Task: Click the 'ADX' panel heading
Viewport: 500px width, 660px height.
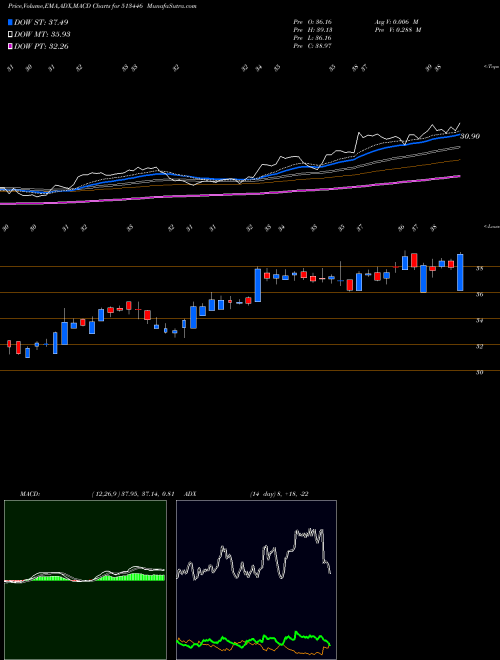Action: pos(191,494)
